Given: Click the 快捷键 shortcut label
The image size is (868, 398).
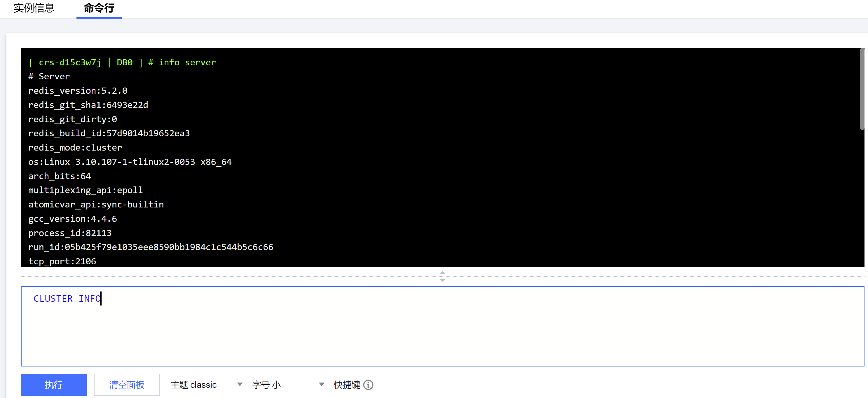Looking at the screenshot, I should [347, 385].
